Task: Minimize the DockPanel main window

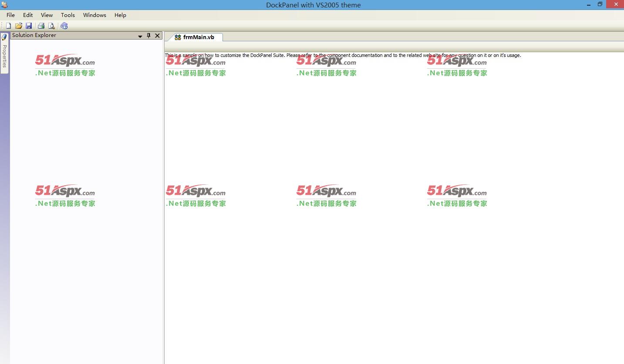Action: [589, 4]
